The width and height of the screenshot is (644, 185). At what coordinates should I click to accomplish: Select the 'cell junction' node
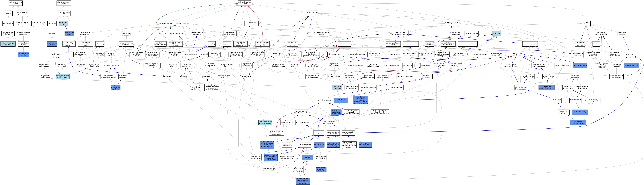tap(52, 23)
